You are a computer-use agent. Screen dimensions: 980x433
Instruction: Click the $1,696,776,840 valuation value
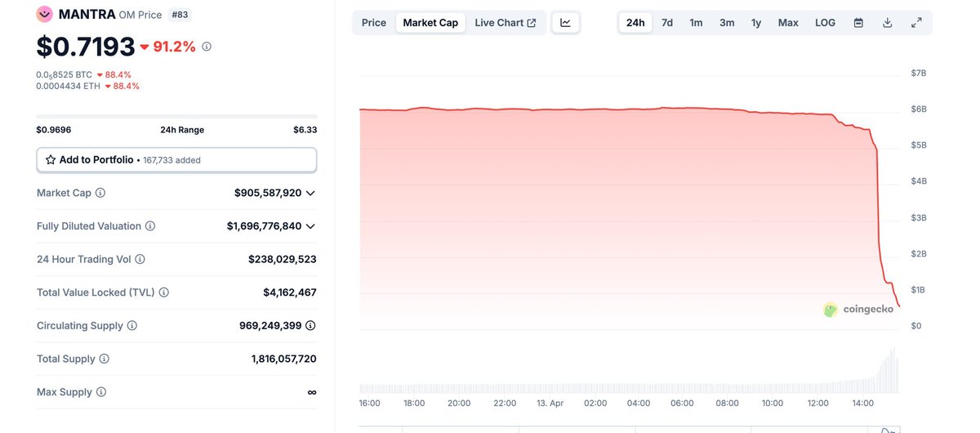pyautogui.click(x=265, y=226)
